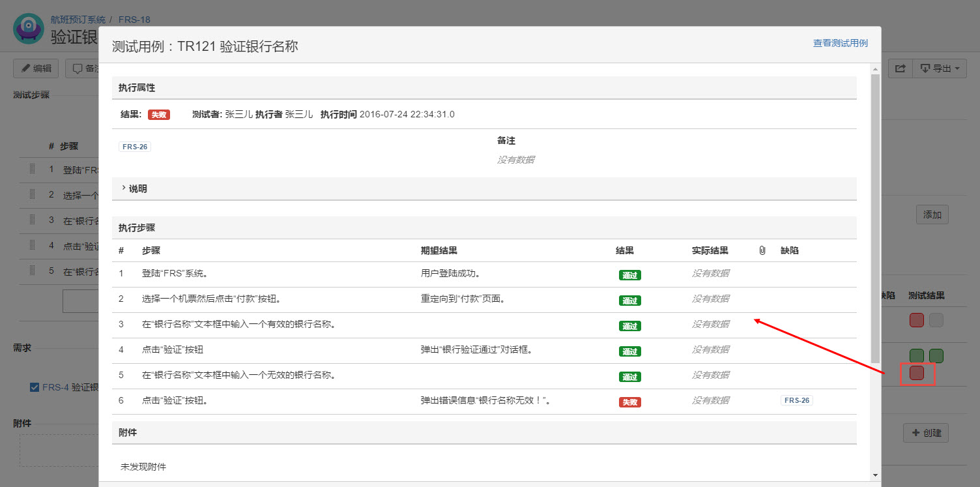980x487 pixels.
Task: Click expected result 重定向到“付款”页面。
Action: 463,299
